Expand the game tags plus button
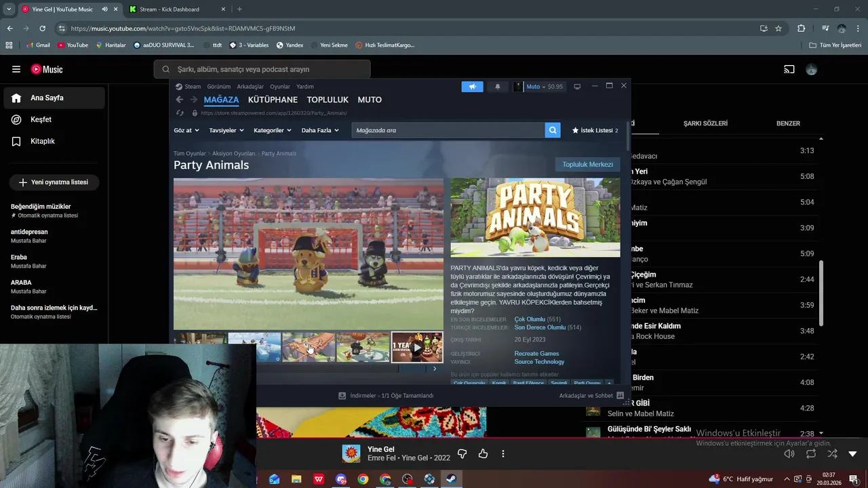868x488 pixels. coord(609,384)
